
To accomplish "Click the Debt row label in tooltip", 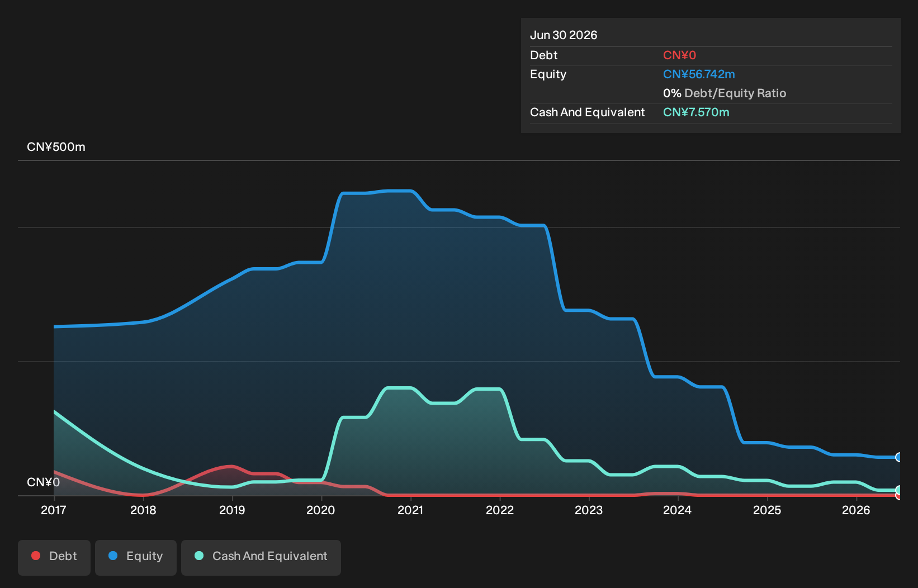I will (x=544, y=55).
